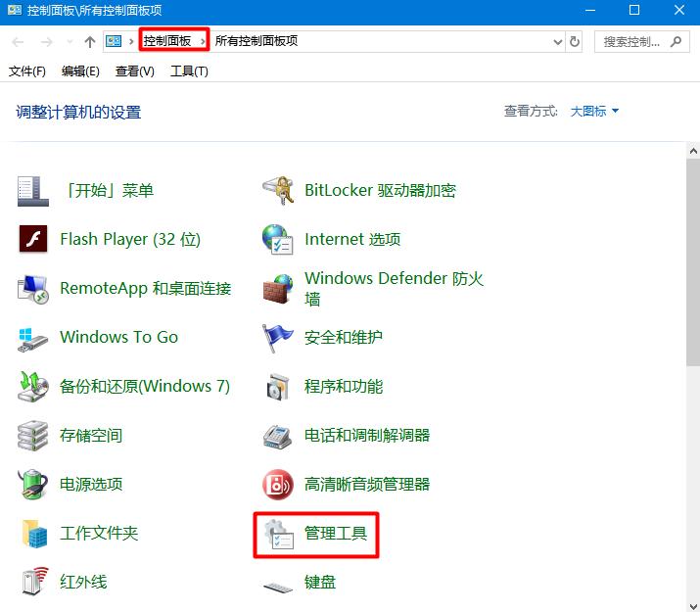This screenshot has width=700, height=612.
Task: Click the Internet 选项 globe icon
Action: [x=278, y=239]
